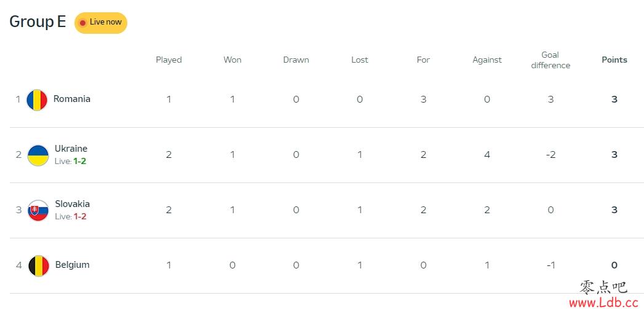This screenshot has width=644, height=309.
Task: Click the Drawn column header
Action: (x=296, y=60)
